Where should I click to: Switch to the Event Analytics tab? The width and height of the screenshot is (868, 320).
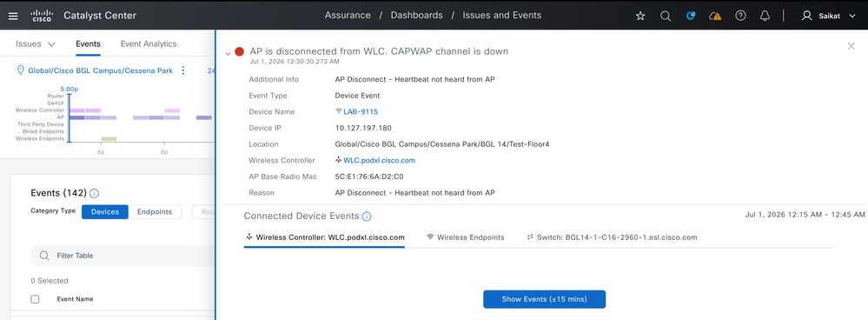tap(149, 43)
